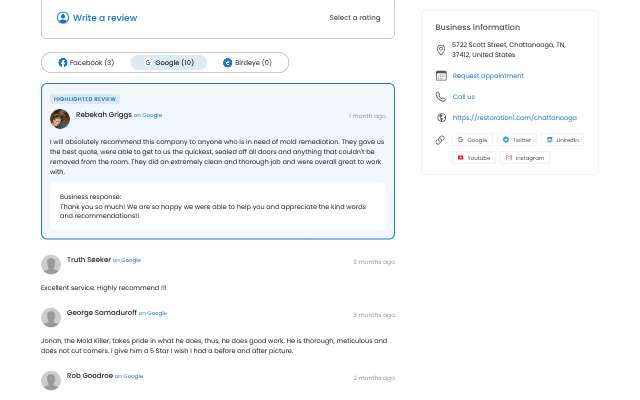Click the Highlighted Review badge
Image resolution: width=640 pixels, height=400 pixels.
point(85,99)
